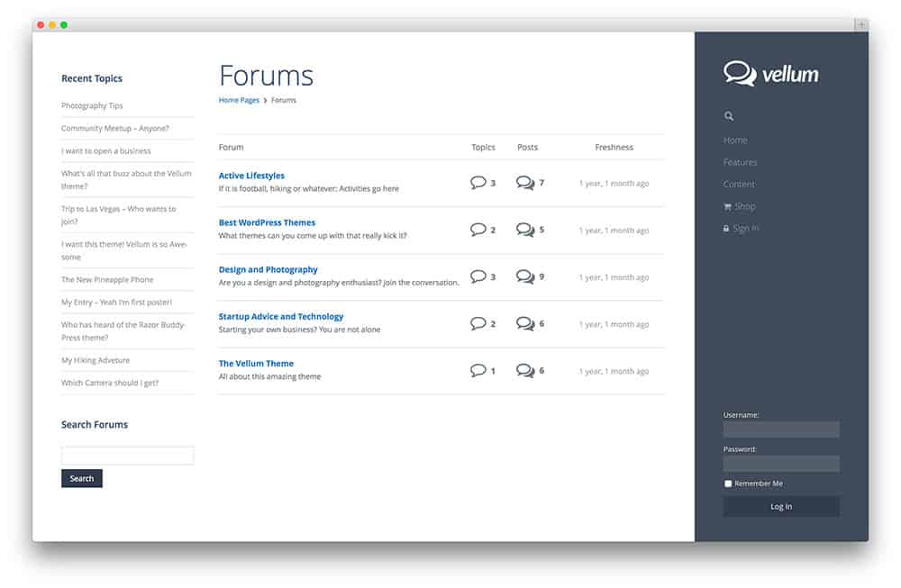
Task: Open search via the magnifier icon in sidebar
Action: point(729,116)
